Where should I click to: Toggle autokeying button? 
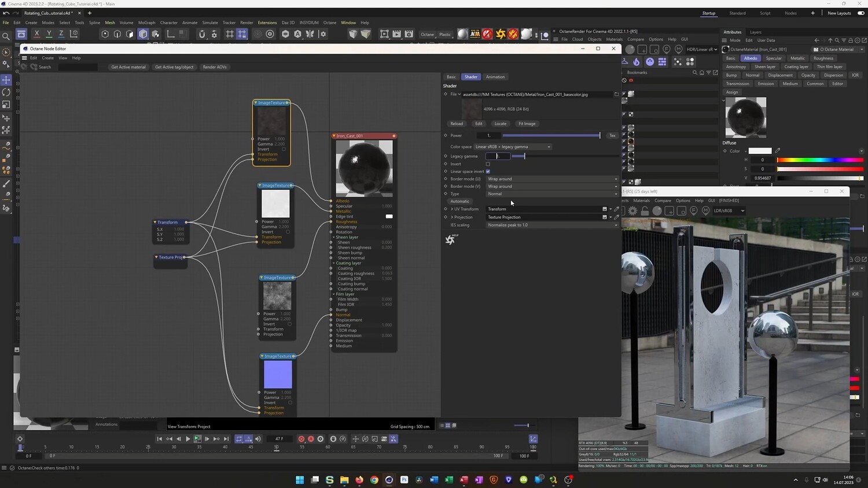[x=311, y=439]
